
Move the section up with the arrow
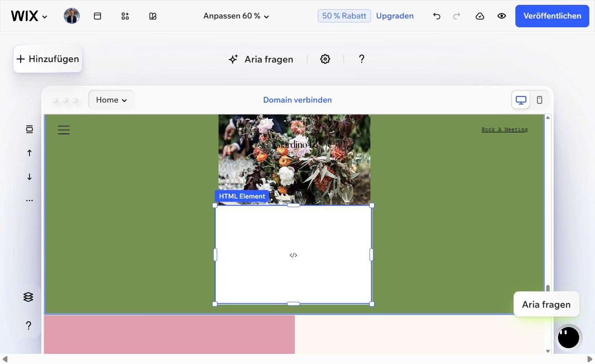(29, 153)
